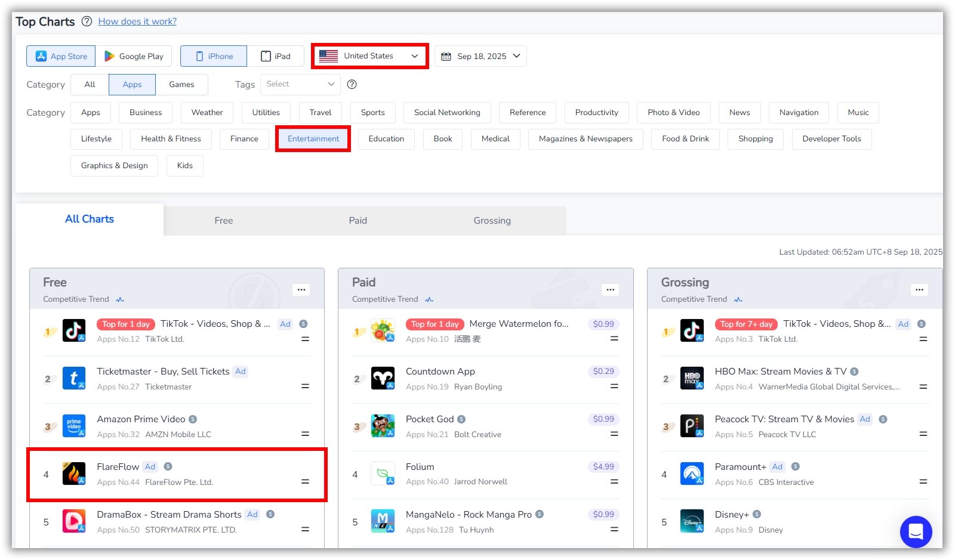Open the HBO Max app icon

692,378
